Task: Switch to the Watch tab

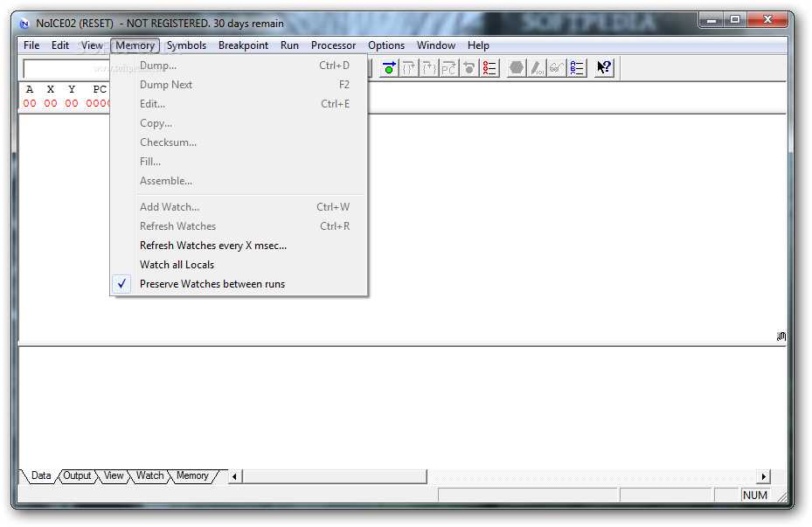Action: (149, 475)
